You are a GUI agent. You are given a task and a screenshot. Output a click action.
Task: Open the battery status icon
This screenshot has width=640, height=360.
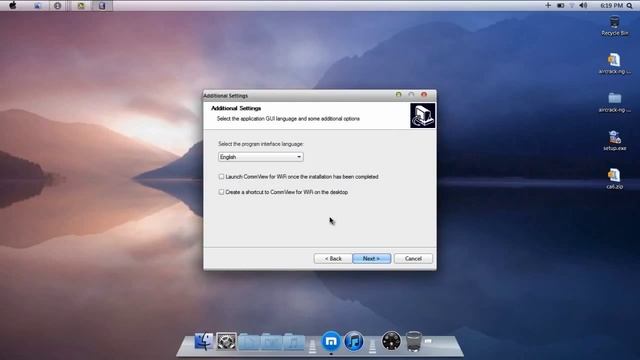coord(560,5)
